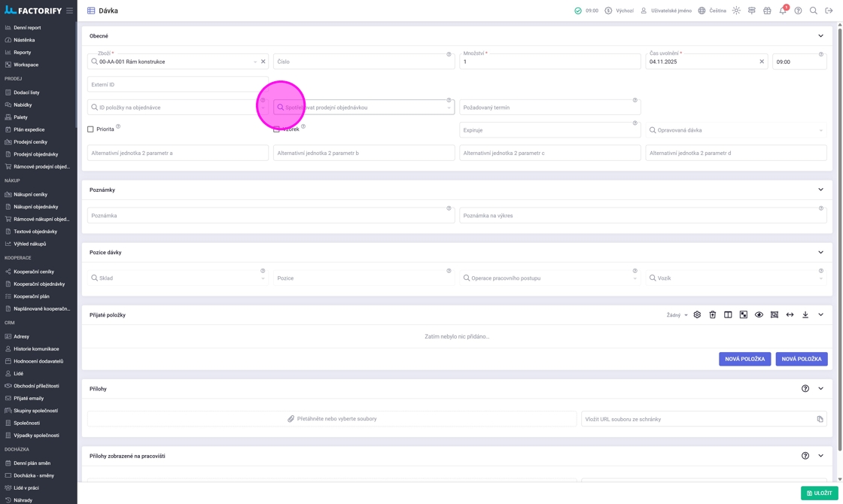
Task: Toggle the eye visibility icon
Action: 759,314
